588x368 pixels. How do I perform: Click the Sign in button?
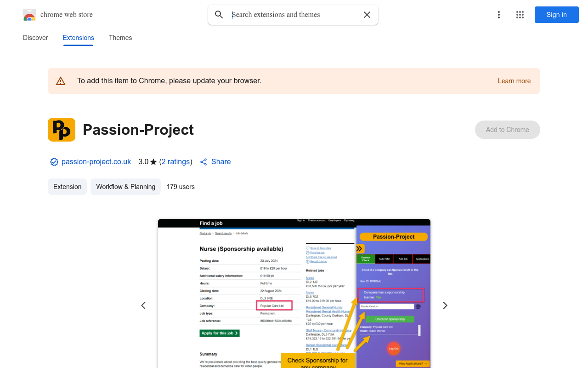click(557, 15)
